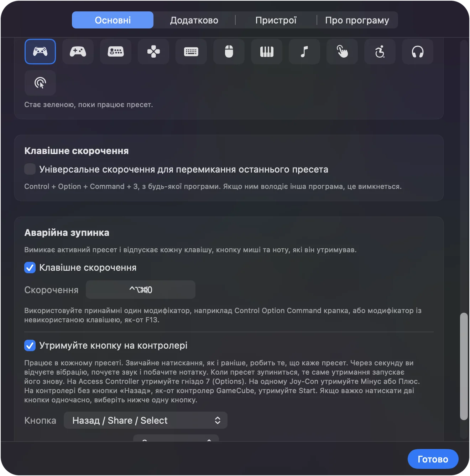Viewport: 470px width, 476px height.
Task: Select the piano keys icon
Action: pos(267,52)
